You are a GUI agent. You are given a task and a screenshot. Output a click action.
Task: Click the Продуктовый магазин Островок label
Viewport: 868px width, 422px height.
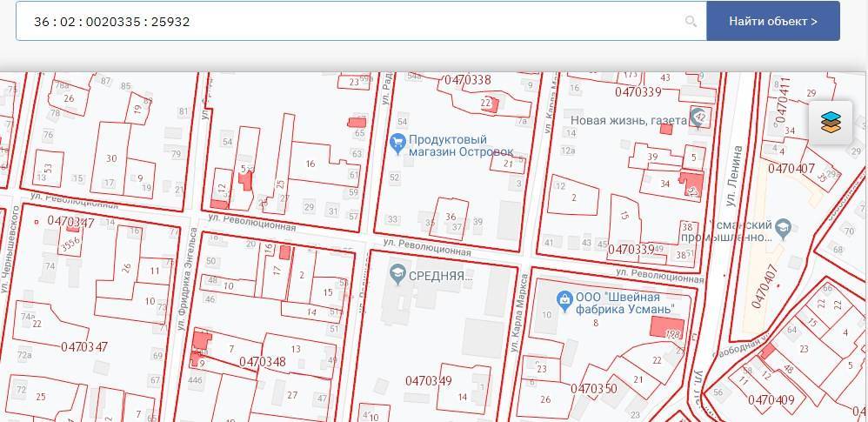(x=461, y=144)
